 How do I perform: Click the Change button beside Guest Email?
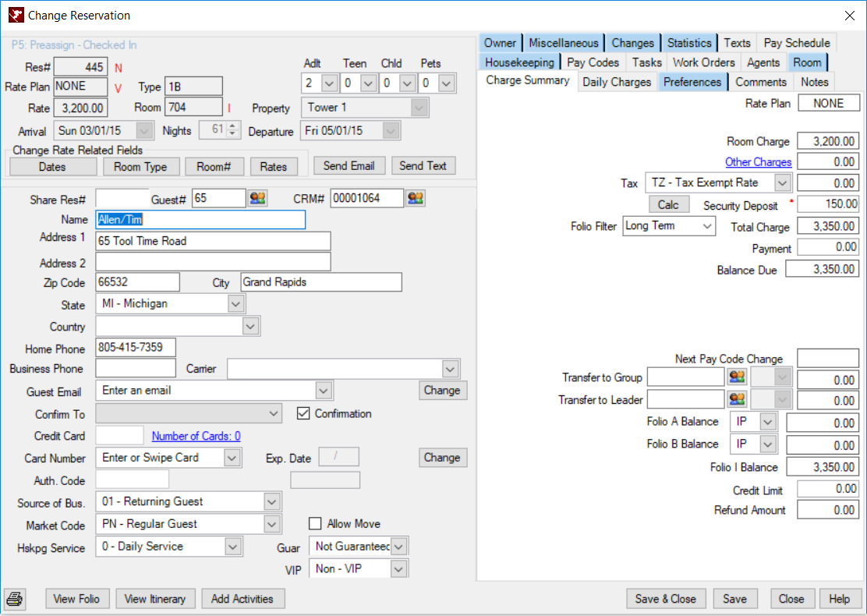(x=442, y=390)
